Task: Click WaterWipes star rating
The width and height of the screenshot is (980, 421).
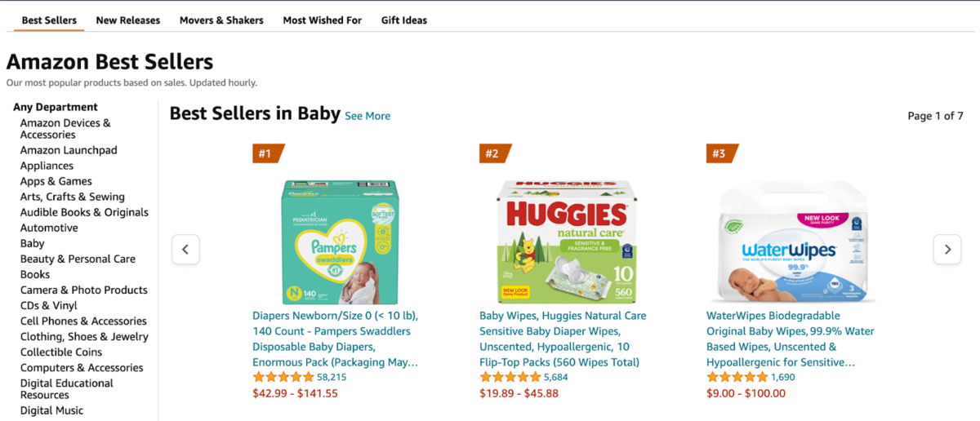Action: [x=737, y=377]
